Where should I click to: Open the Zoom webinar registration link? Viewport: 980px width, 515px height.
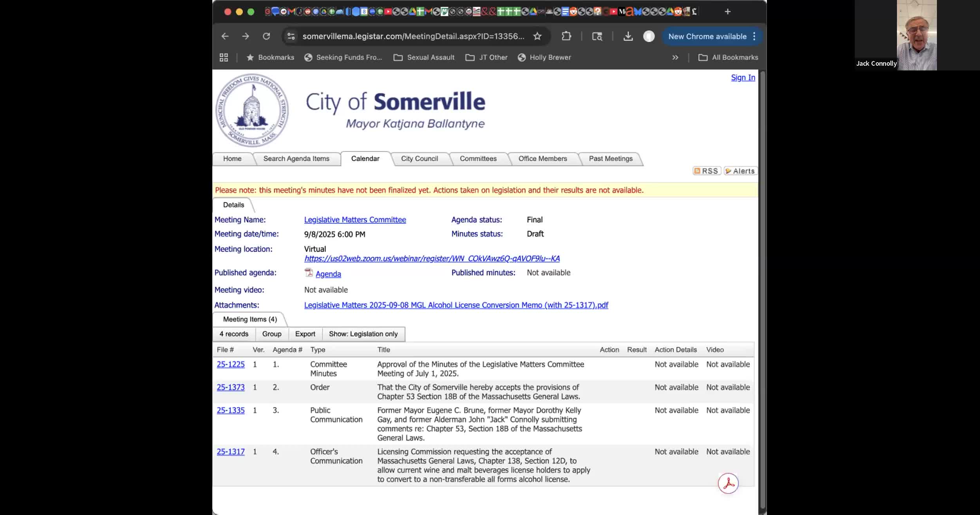[432, 259]
